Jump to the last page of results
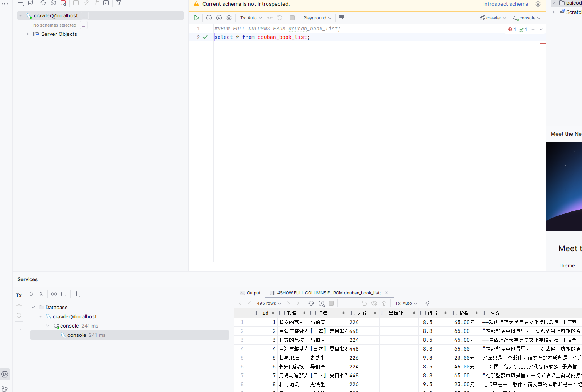 pos(299,303)
